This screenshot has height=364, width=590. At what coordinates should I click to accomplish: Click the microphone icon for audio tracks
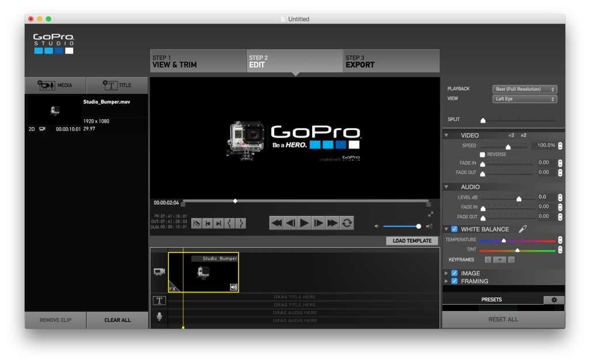(160, 316)
